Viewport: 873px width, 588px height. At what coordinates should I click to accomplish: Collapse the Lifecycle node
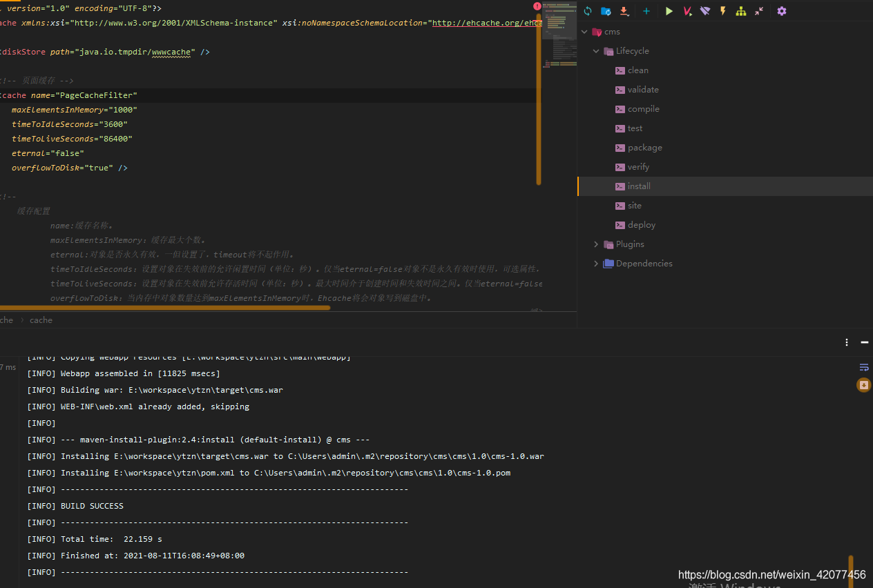pos(596,51)
